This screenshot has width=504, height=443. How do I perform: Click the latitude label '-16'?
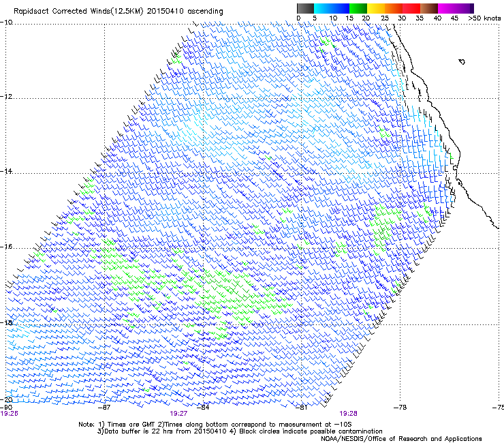click(x=6, y=247)
